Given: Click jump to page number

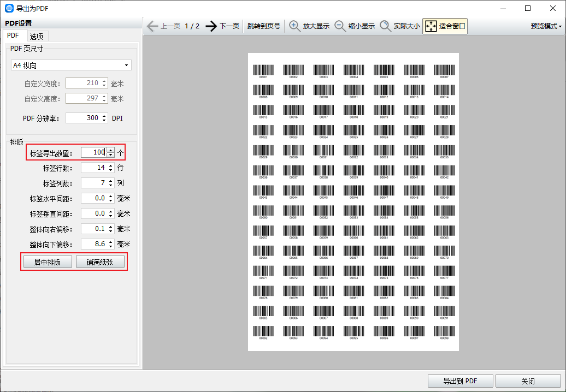Looking at the screenshot, I should click(x=263, y=26).
